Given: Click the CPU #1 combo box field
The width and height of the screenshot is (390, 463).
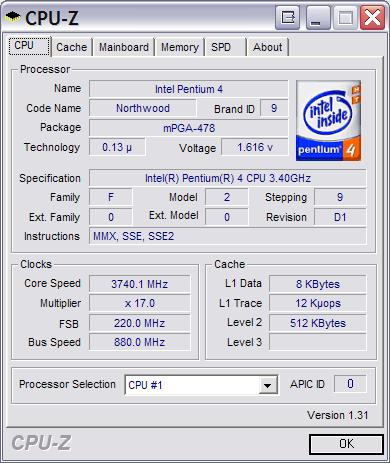Looking at the screenshot, I should [201, 385].
